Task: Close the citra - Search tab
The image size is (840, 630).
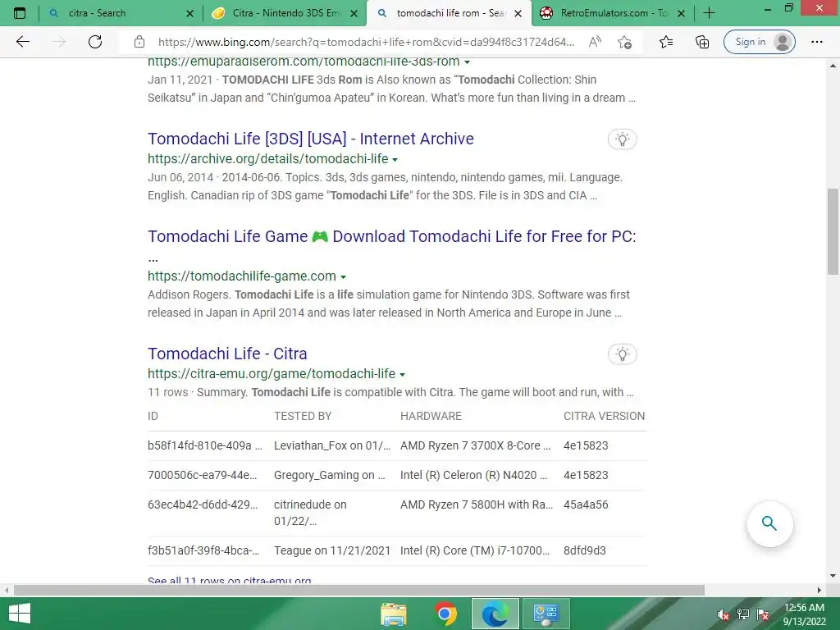Action: tap(189, 13)
